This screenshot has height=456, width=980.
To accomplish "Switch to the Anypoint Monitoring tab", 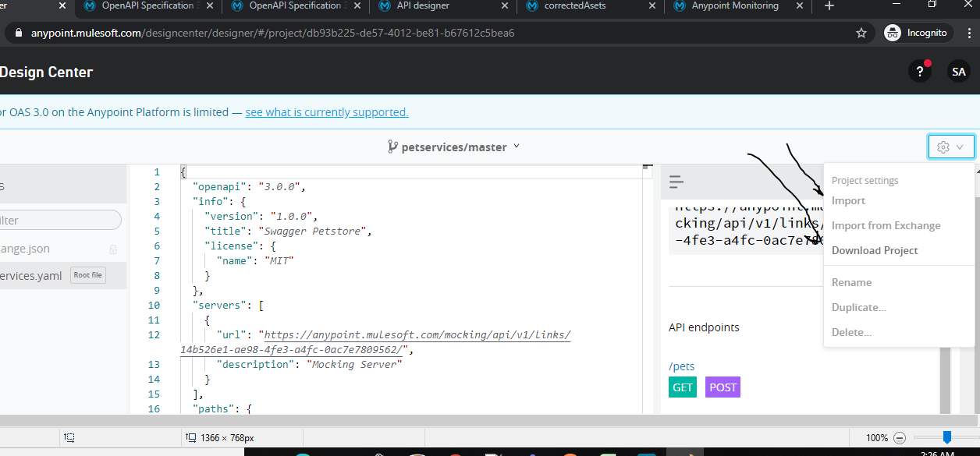I will (x=734, y=6).
